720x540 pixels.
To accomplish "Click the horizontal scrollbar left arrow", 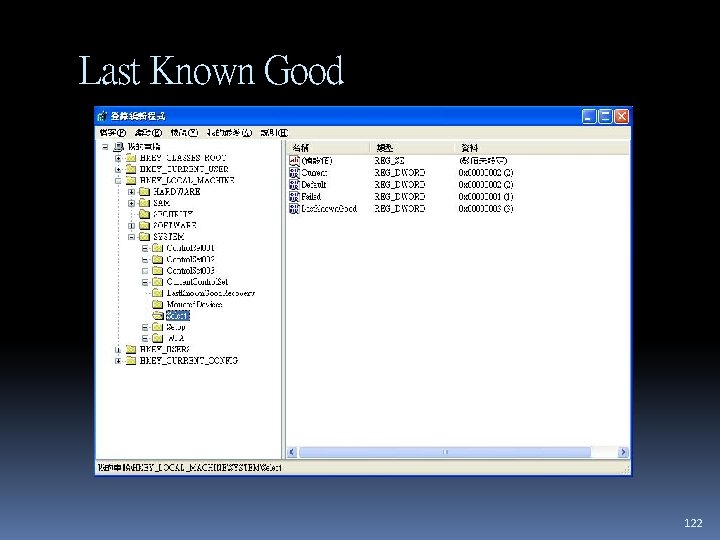I will tap(292, 452).
